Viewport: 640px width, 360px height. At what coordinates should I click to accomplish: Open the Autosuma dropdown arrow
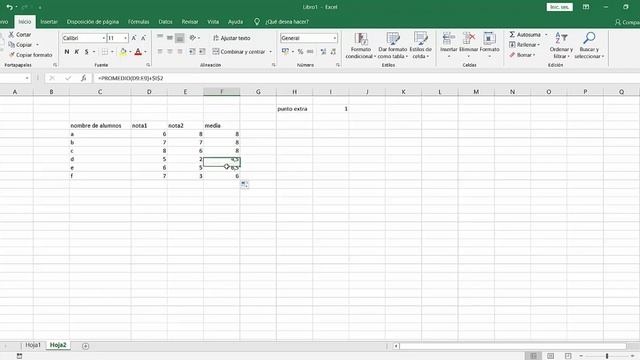[x=546, y=35]
